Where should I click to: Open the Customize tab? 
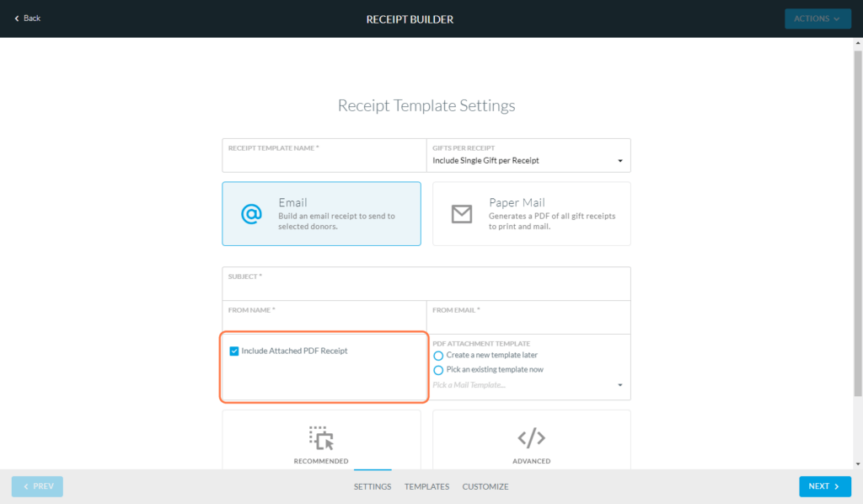click(x=485, y=486)
